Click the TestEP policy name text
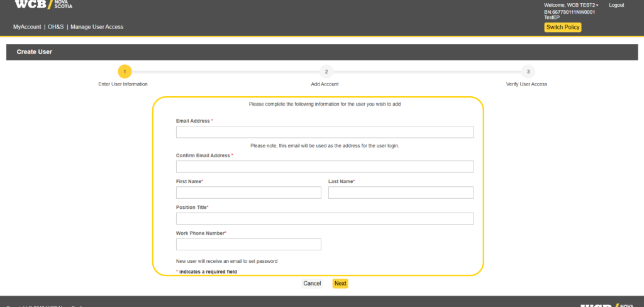 coord(552,17)
